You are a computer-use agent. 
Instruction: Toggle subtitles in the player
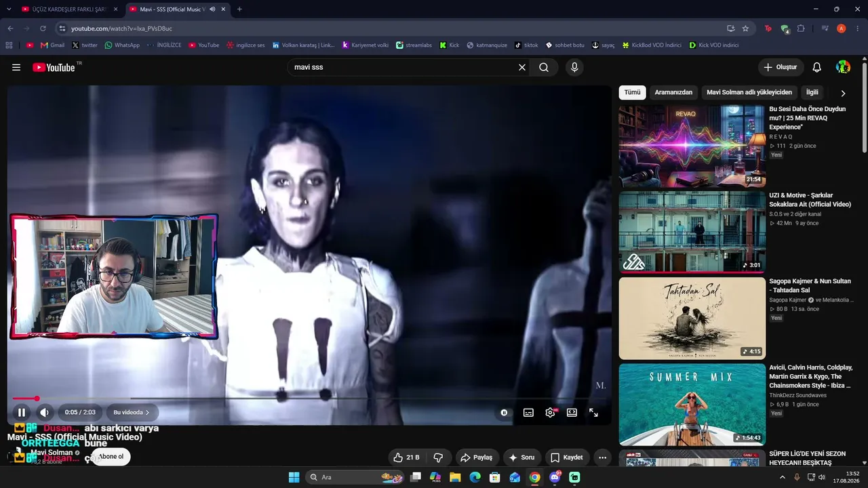[x=528, y=412]
